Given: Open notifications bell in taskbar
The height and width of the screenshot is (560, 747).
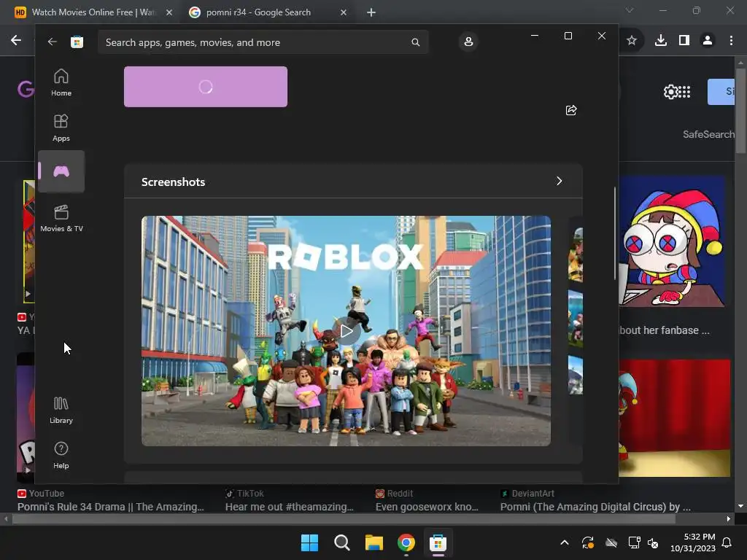Looking at the screenshot, I should pyautogui.click(x=727, y=542).
